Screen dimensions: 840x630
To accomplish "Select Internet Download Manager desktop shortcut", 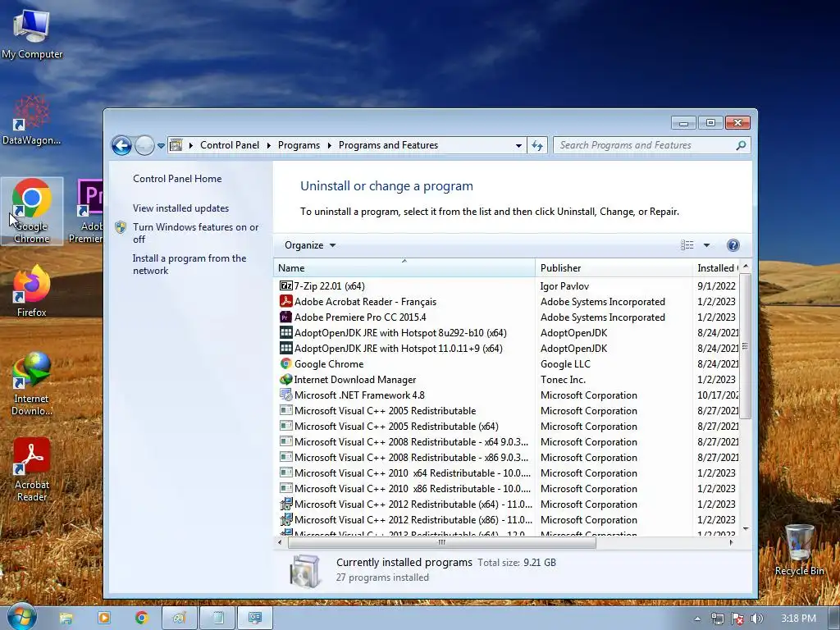I will pos(32,383).
